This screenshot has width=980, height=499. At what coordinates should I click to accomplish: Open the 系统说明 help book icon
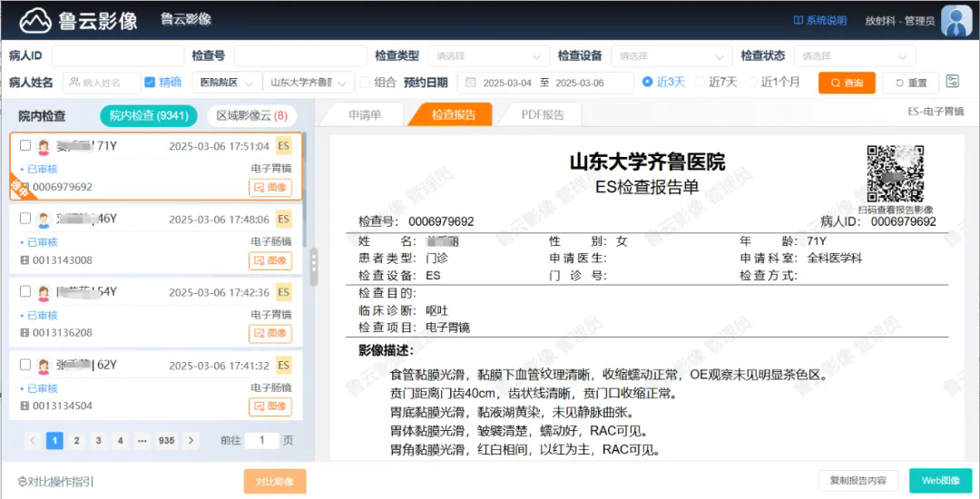coord(798,20)
